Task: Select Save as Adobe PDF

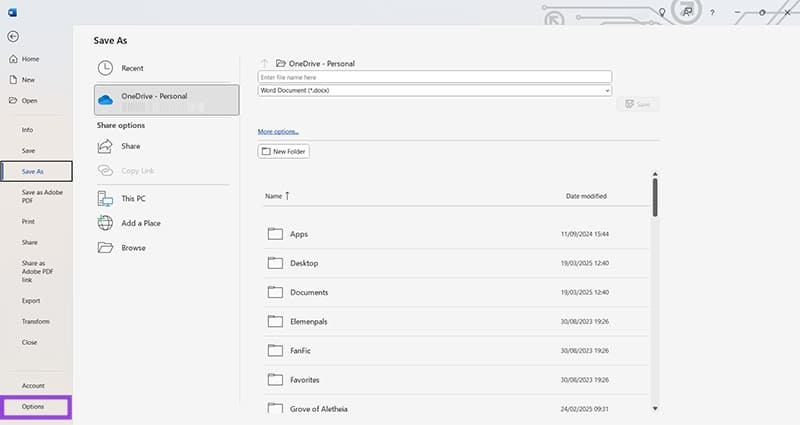Action: click(x=35, y=198)
